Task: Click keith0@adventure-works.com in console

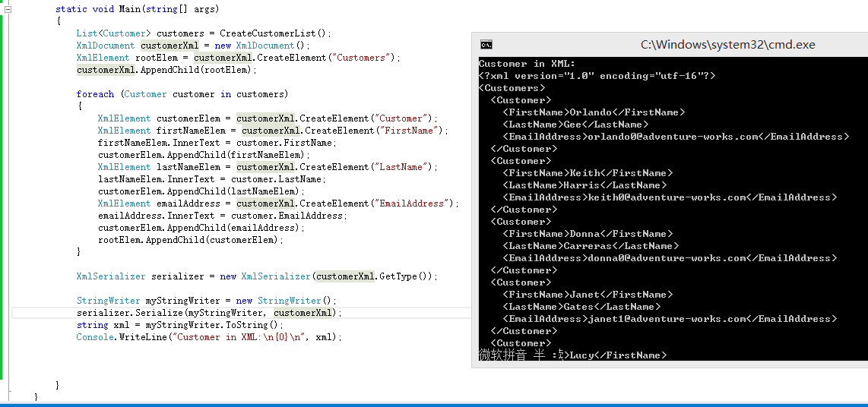Action: (x=667, y=197)
